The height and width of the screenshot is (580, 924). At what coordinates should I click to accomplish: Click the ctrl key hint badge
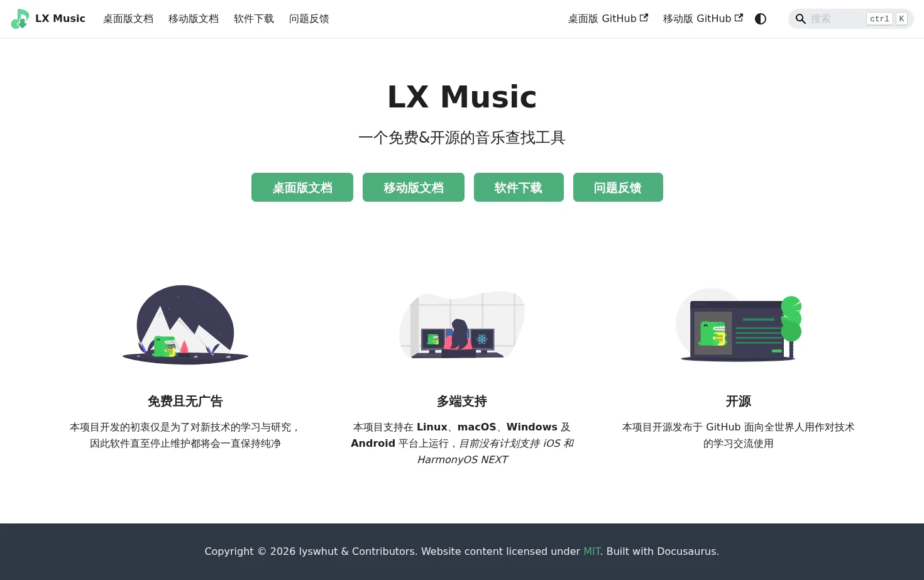(x=879, y=19)
